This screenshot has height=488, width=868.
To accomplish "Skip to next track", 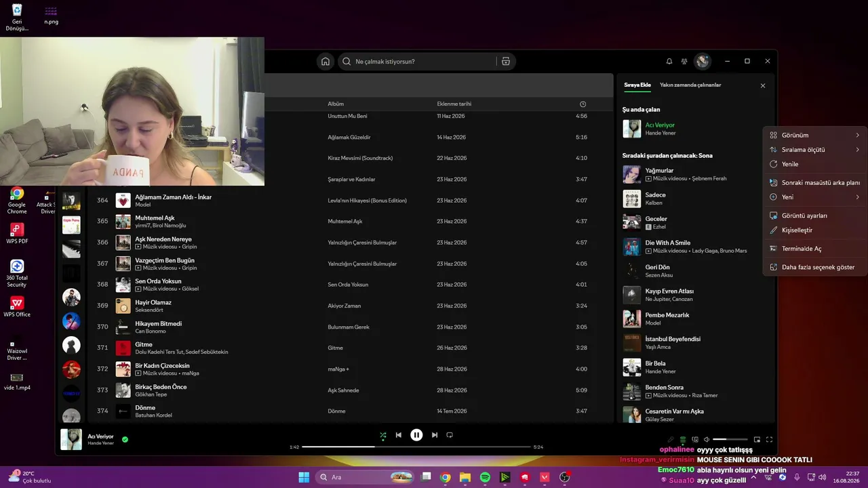I will (435, 435).
